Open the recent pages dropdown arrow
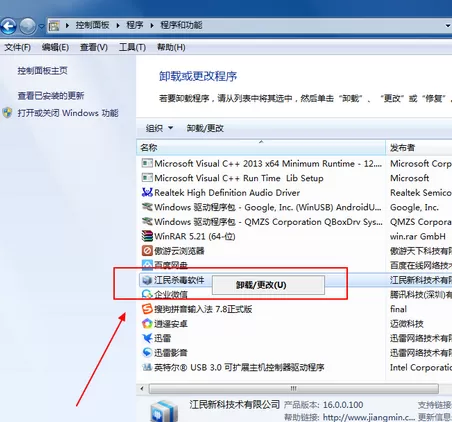Screen dimensions: 452x422 point(41,26)
